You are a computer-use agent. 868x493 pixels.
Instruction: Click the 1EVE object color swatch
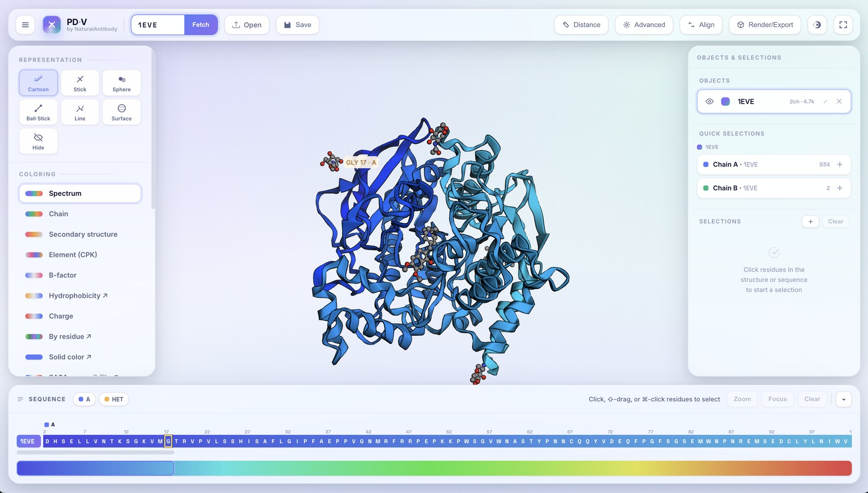[725, 101]
